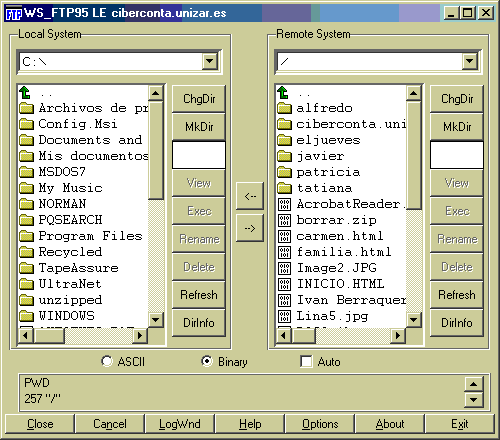Screen dimensions: 500x440
Task: Open the remote / directory dropdown
Action: [x=470, y=61]
